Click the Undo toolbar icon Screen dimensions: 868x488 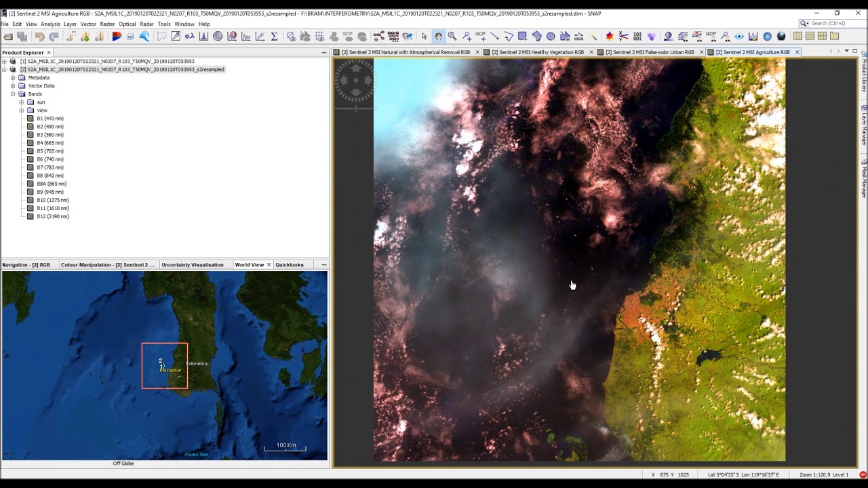tap(40, 37)
